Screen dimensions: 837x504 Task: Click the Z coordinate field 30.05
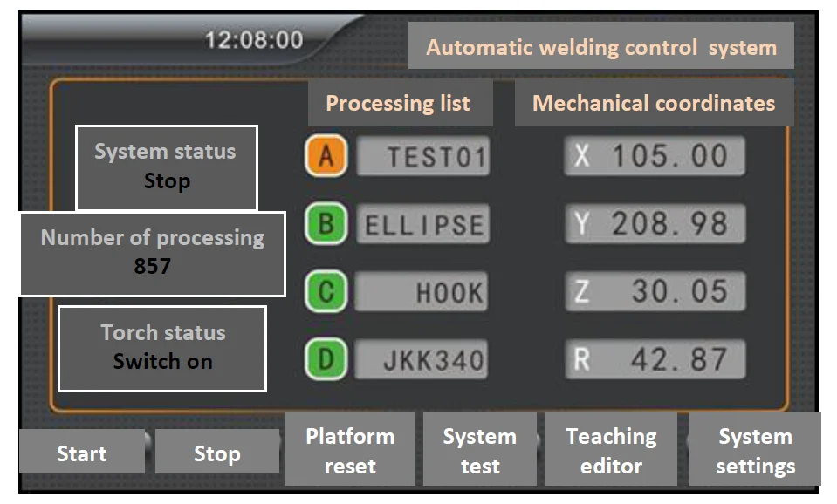click(x=655, y=291)
